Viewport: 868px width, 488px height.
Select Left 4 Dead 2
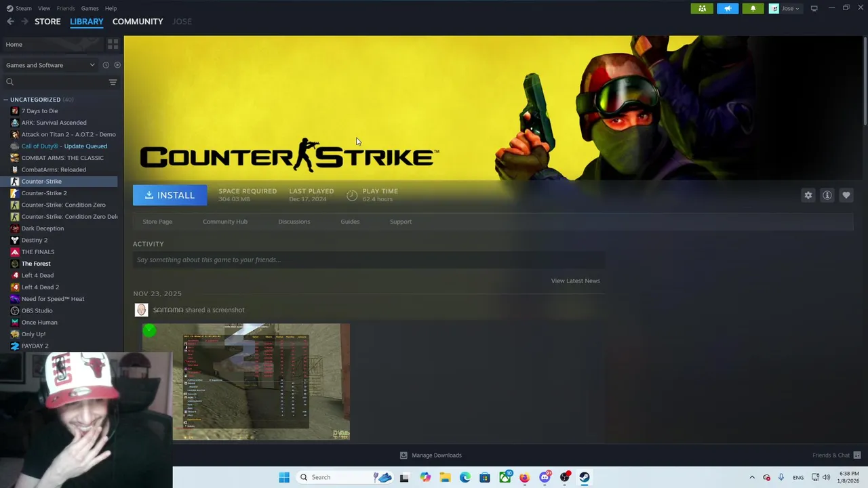click(40, 287)
